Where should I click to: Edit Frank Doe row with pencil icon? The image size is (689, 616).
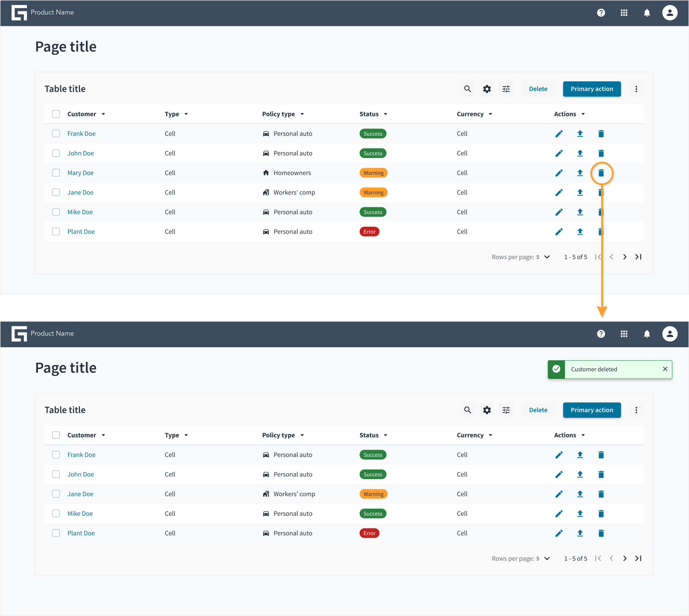point(559,134)
